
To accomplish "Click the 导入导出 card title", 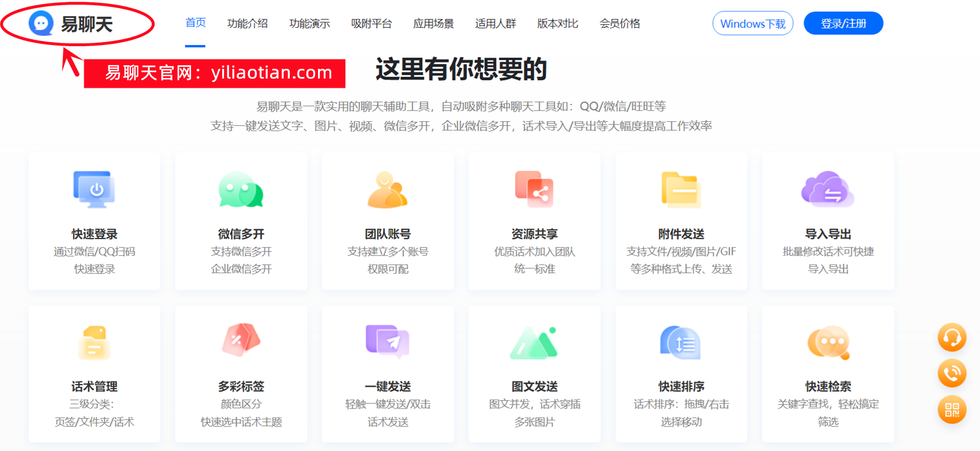I will click(828, 234).
